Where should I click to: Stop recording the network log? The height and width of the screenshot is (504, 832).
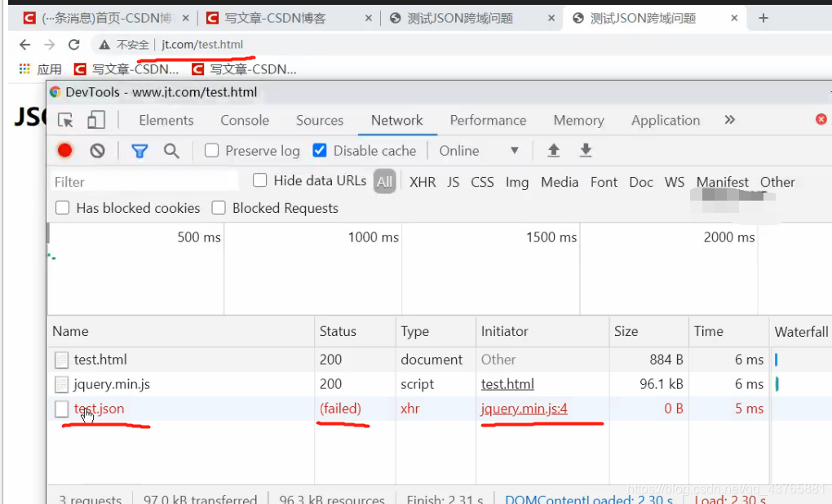(x=64, y=151)
